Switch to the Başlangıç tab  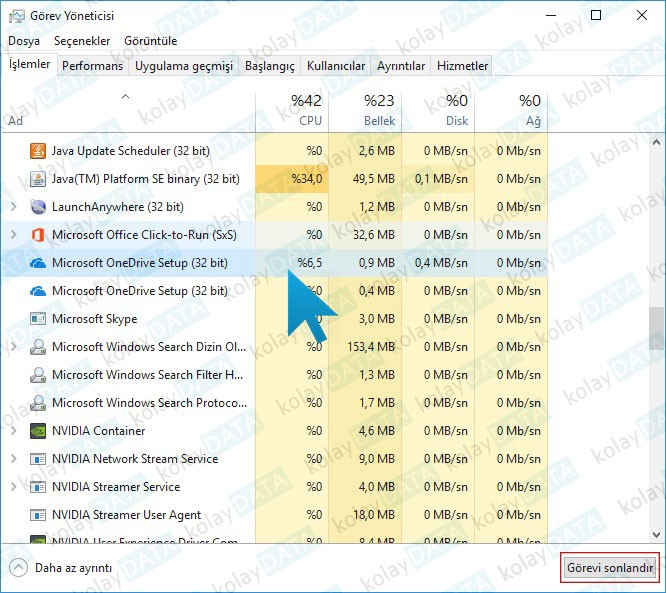(270, 66)
